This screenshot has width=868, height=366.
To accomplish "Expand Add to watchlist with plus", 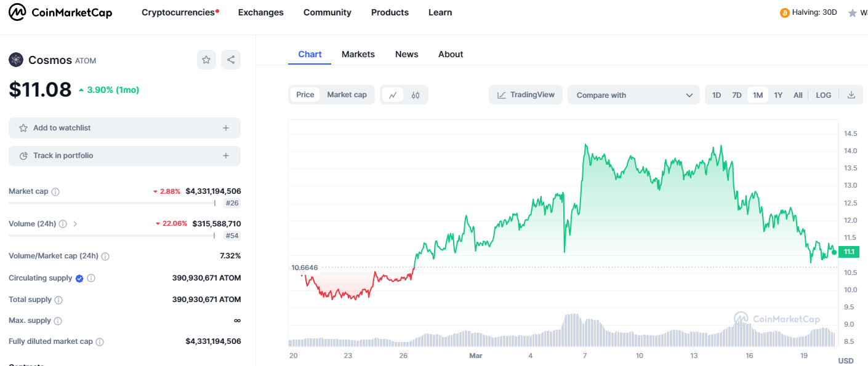I will [226, 128].
